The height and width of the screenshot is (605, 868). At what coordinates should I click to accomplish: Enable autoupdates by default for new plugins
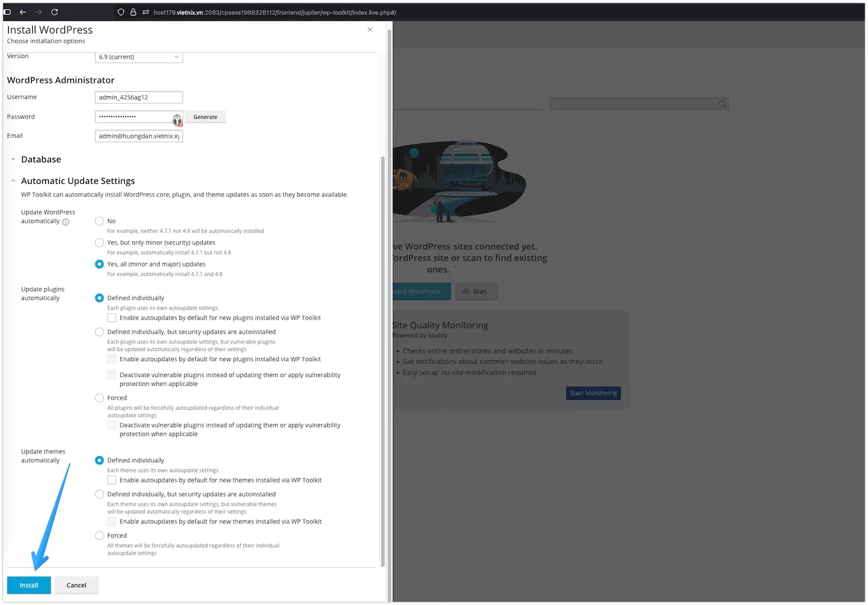(112, 318)
